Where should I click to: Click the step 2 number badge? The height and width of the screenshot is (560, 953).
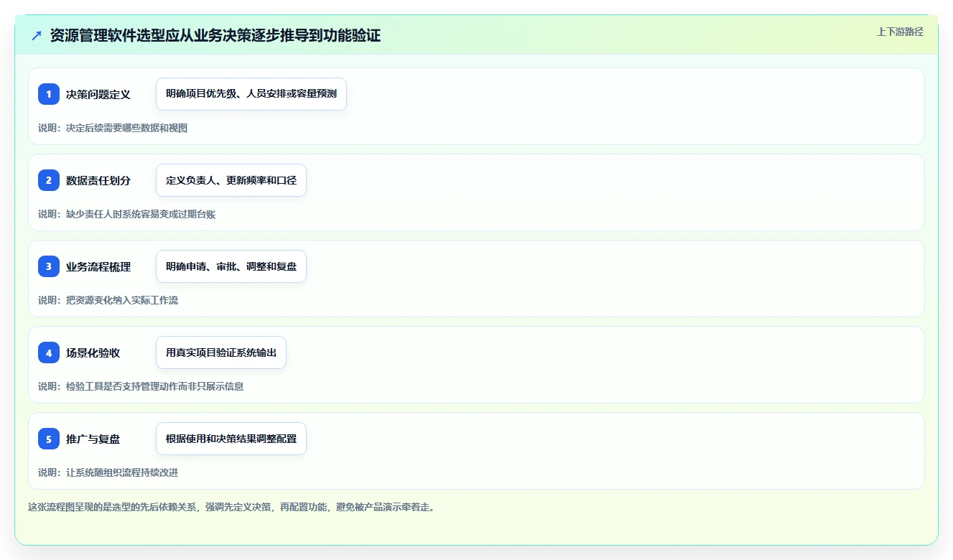[x=49, y=180]
